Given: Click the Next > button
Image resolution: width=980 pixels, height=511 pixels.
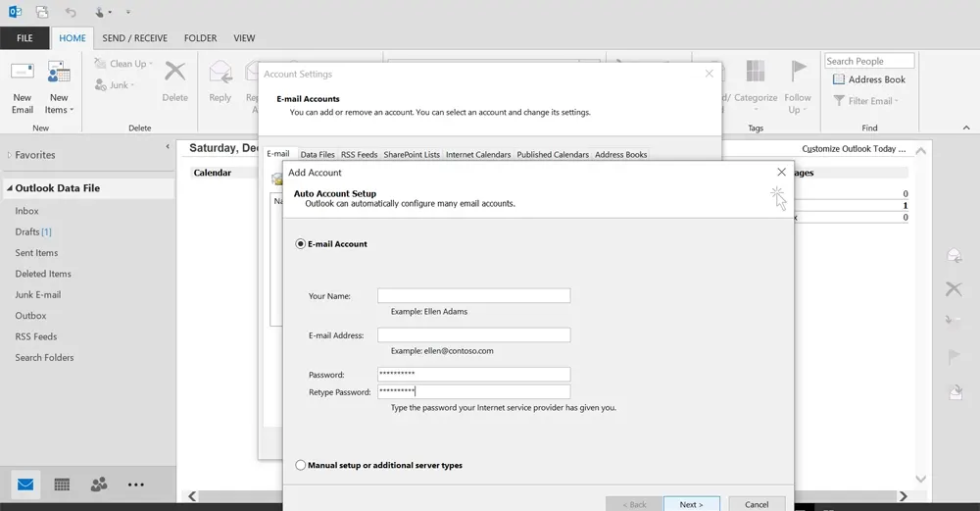Looking at the screenshot, I should 691,504.
